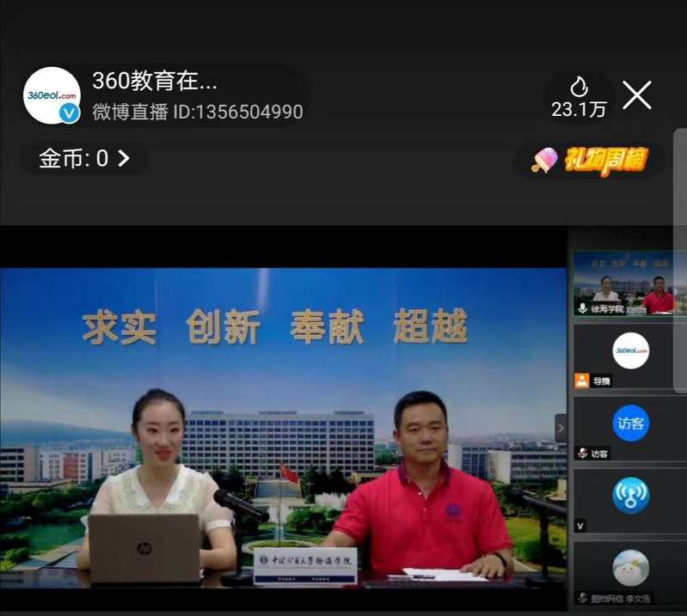Toggle the muted microphone for 访客 label
Screen dimensions: 687x616
click(x=582, y=454)
